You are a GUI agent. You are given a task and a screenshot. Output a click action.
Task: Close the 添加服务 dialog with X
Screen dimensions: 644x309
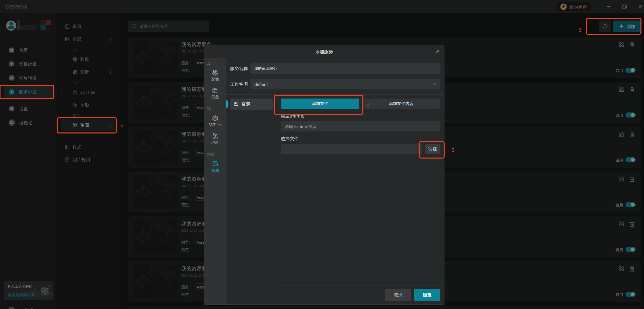[438, 51]
